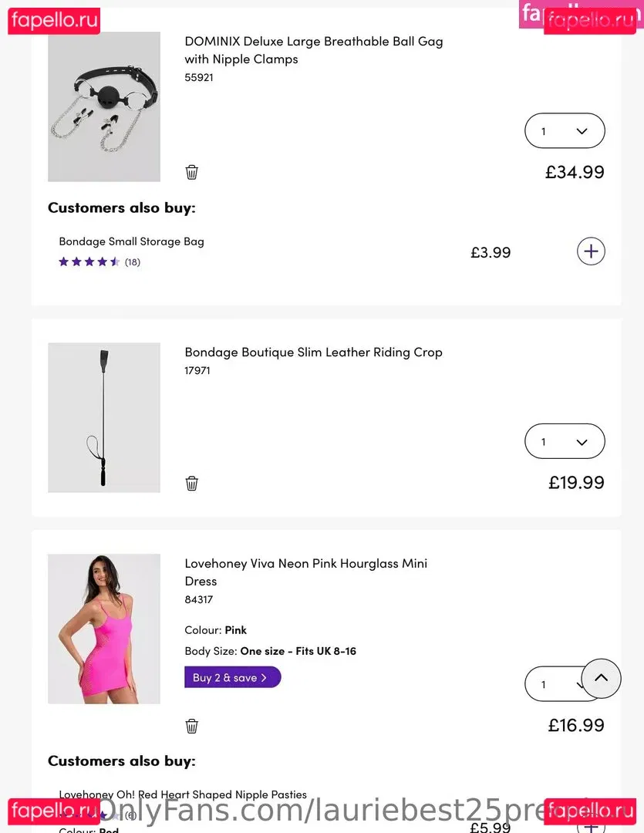This screenshot has width=644, height=833.
Task: Open DOMINIX Deluxe Ball Gag product title
Action: 313,49
